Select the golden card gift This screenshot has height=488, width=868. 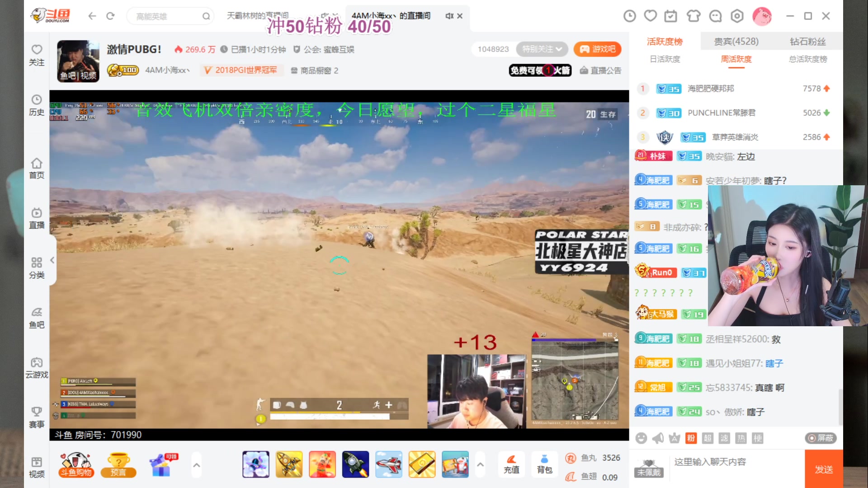[x=422, y=464]
